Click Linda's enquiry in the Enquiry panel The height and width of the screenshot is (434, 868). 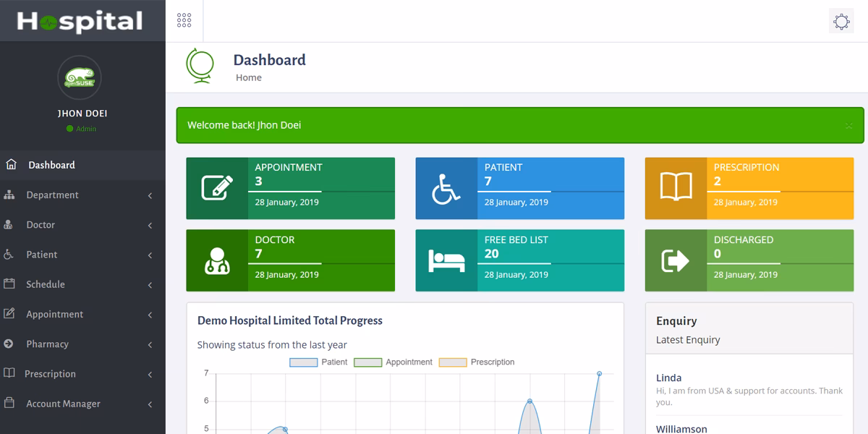pyautogui.click(x=668, y=378)
